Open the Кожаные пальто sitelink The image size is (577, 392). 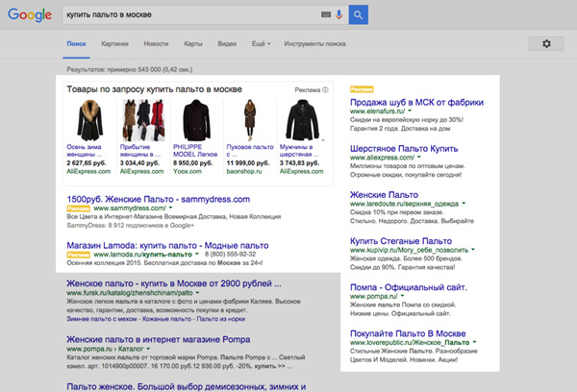point(166,319)
